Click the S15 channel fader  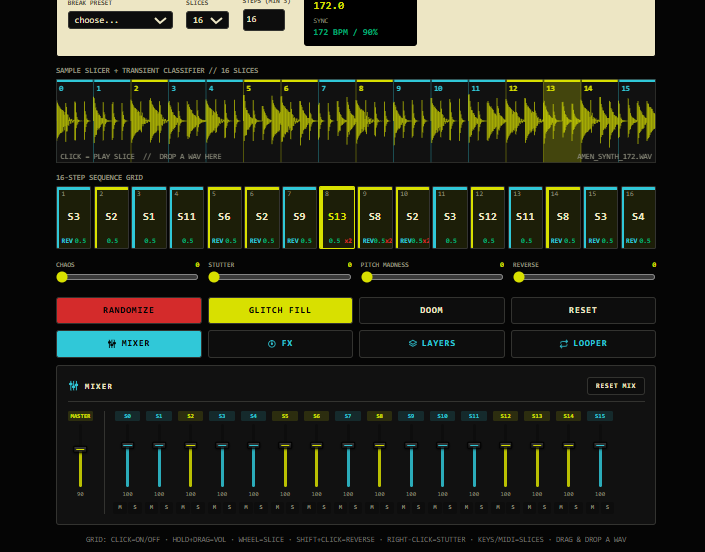(600, 445)
